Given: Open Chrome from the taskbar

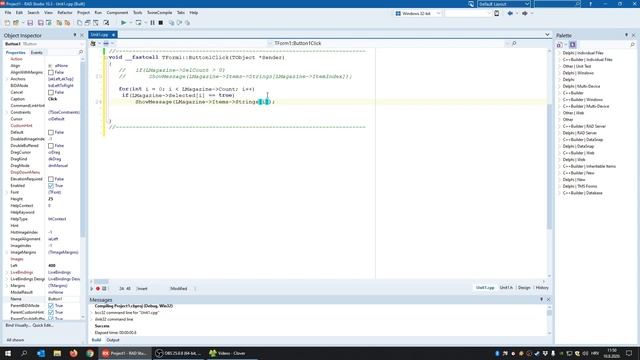Looking at the screenshot, I should [90, 353].
